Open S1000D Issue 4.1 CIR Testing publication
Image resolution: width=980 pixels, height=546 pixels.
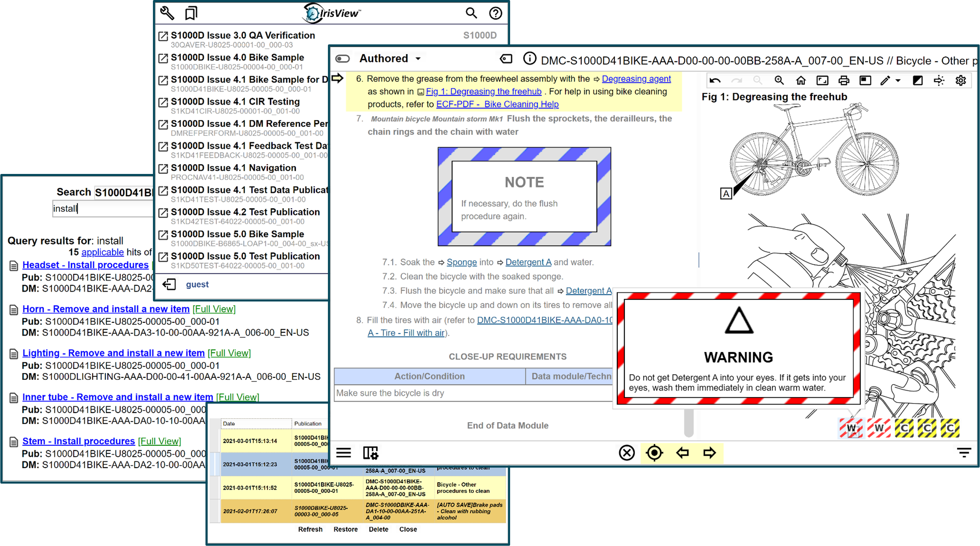click(235, 102)
